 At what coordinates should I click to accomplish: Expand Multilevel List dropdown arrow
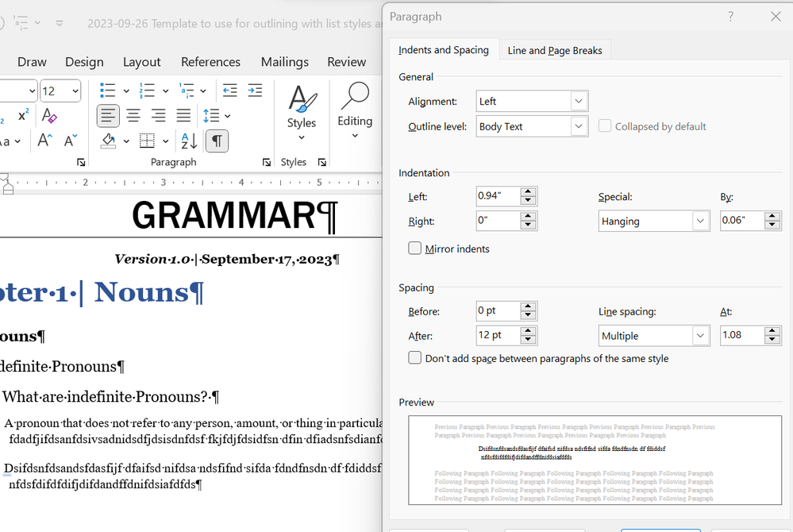click(x=202, y=91)
